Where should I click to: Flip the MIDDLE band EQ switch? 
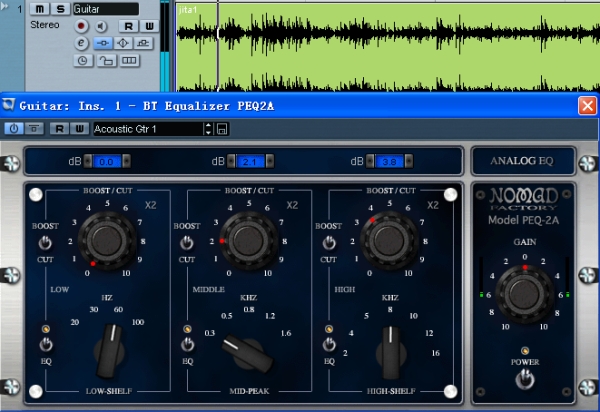point(188,345)
